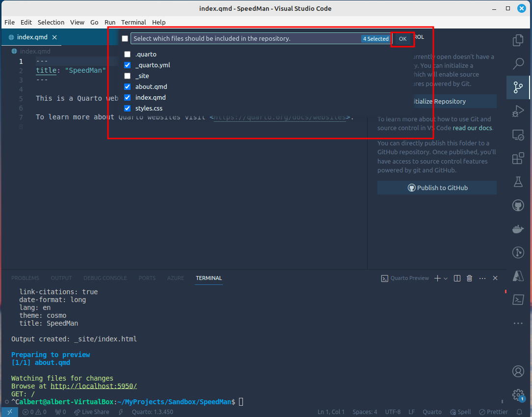
Task: Open the Selection menu
Action: (x=51, y=23)
